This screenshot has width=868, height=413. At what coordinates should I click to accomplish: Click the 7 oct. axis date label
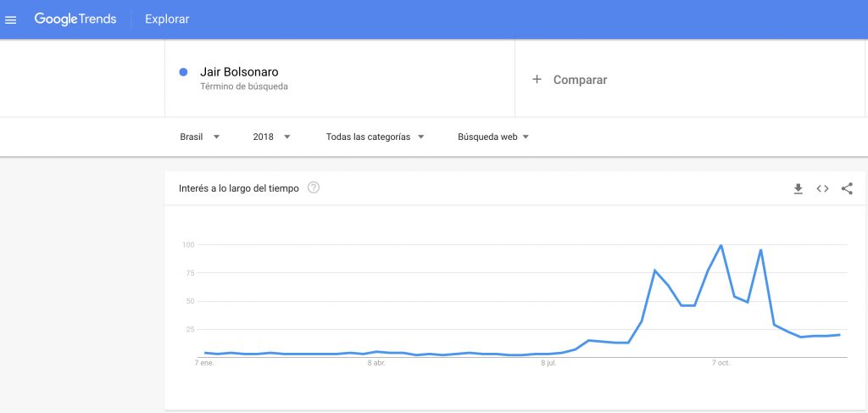[x=721, y=363]
